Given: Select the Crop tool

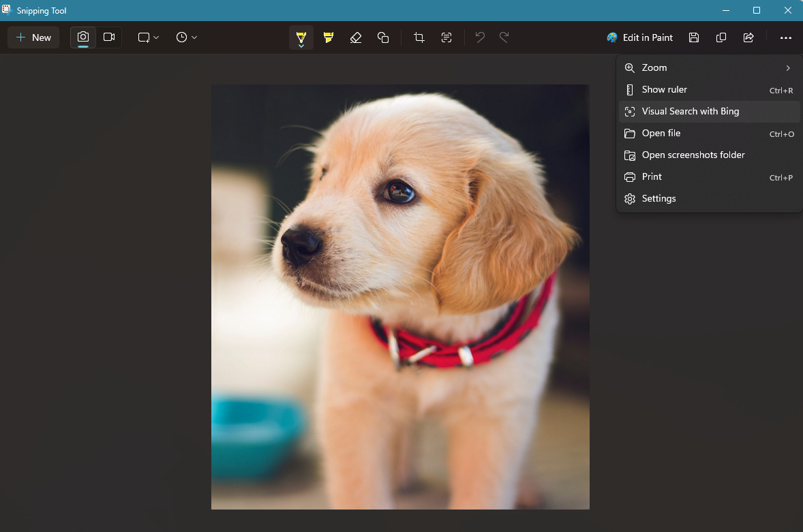Looking at the screenshot, I should 419,37.
